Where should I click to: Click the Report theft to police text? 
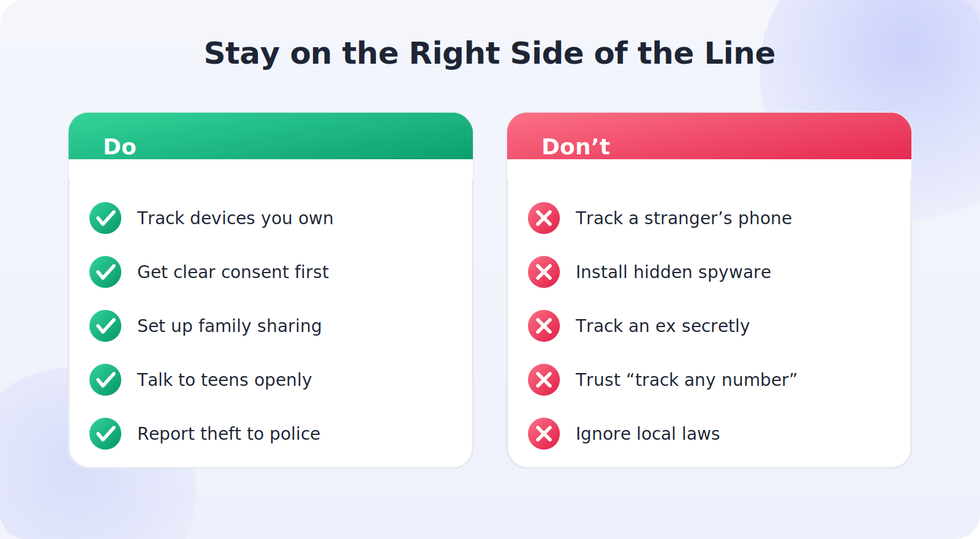coord(228,434)
